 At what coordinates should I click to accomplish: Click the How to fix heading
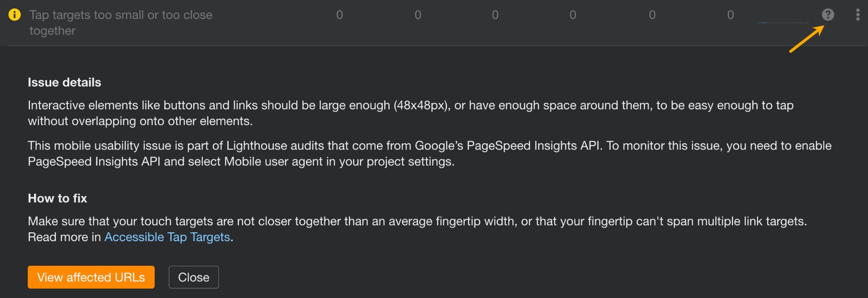(x=57, y=198)
